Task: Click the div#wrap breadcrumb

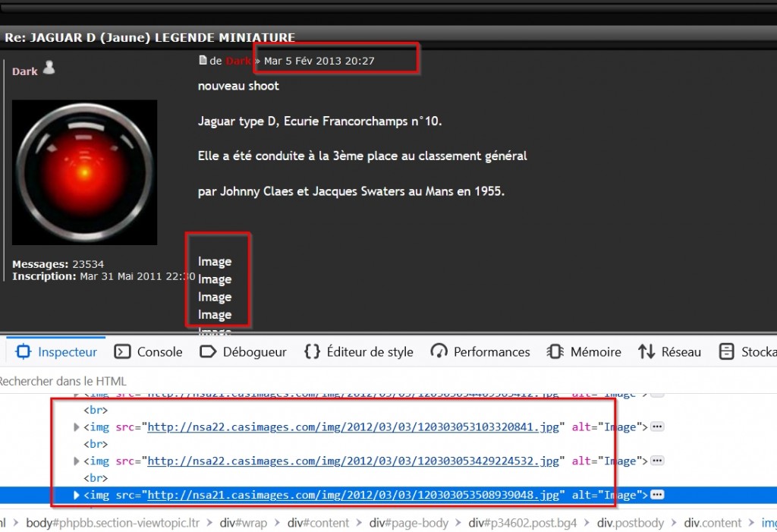Action: click(x=244, y=523)
